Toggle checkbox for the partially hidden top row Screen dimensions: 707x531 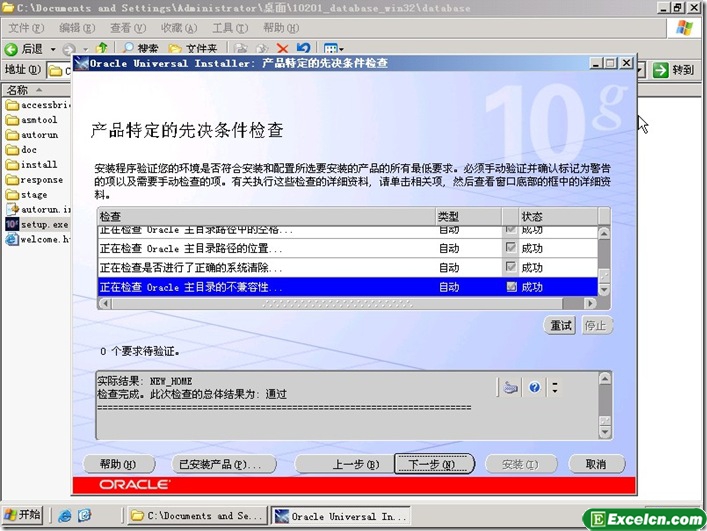511,229
